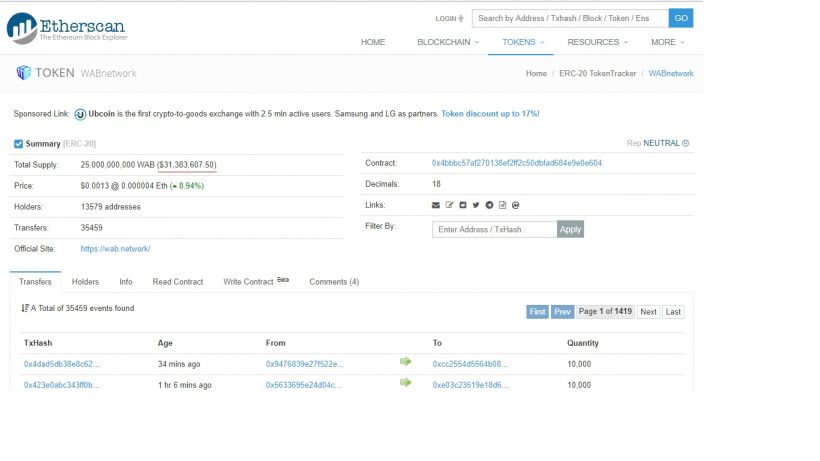The image size is (820, 461).
Task: Click the Etherscan logo
Action: 67,28
